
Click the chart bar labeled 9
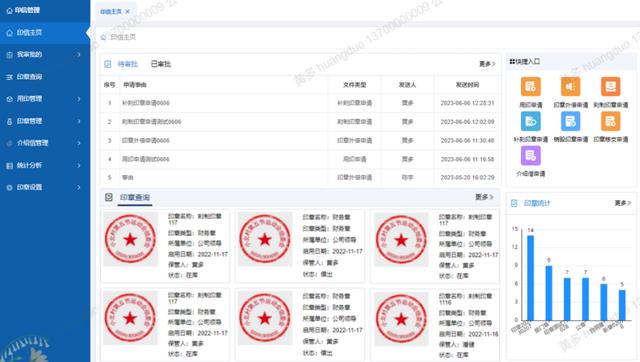549,293
